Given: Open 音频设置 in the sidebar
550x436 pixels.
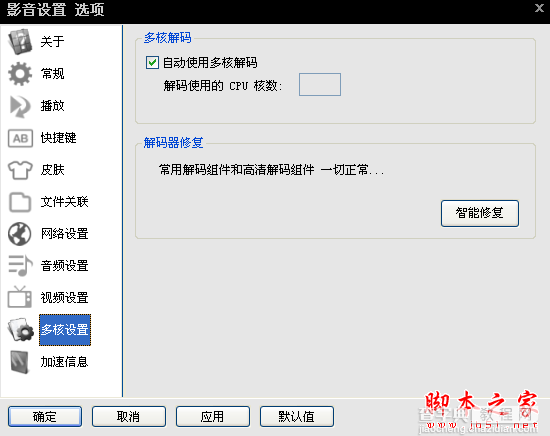Looking at the screenshot, I should tap(65, 266).
